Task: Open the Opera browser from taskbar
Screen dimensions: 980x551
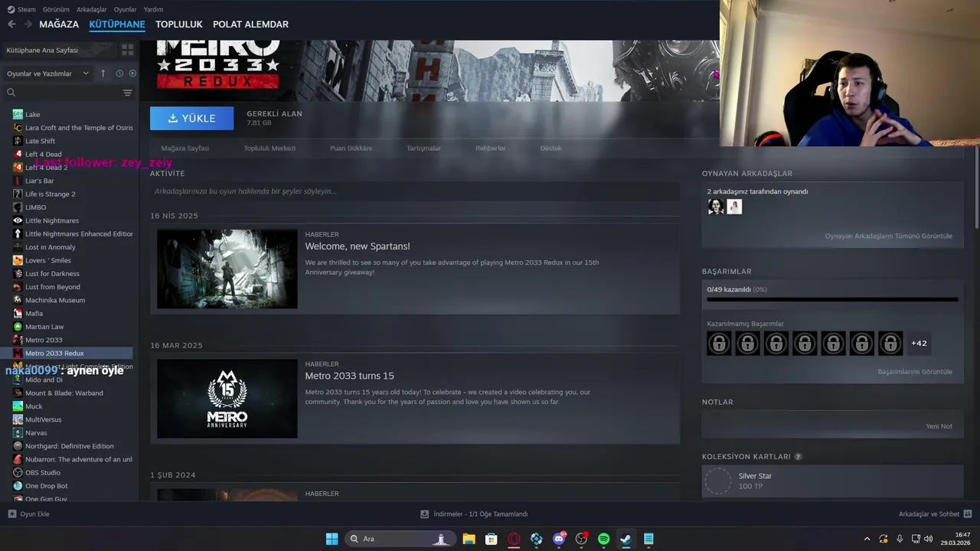Action: pos(514,539)
